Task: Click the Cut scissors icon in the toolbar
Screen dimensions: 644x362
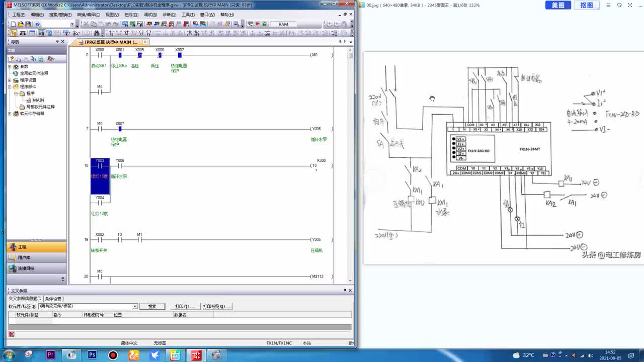Action: 86,24
